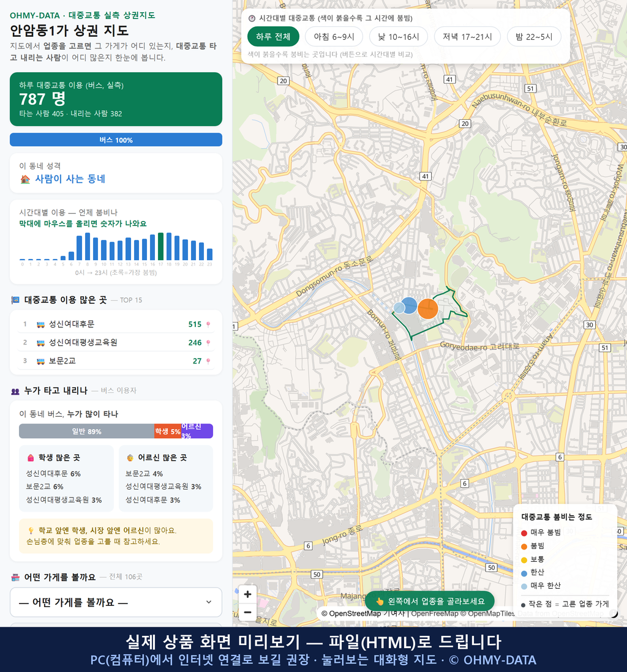Click the 어떤 가게를 볼까요 shop section icon
Viewport: 627px width, 672px height.
coord(15,577)
